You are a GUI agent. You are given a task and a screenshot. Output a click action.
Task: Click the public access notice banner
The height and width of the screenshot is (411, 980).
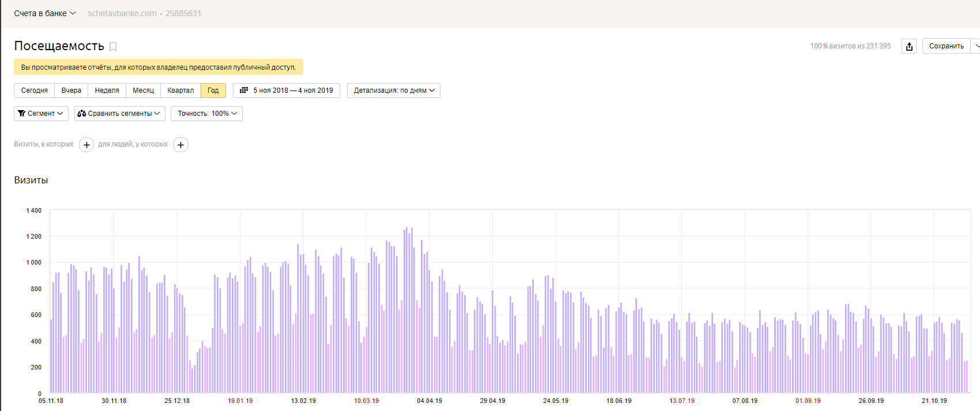tap(159, 67)
